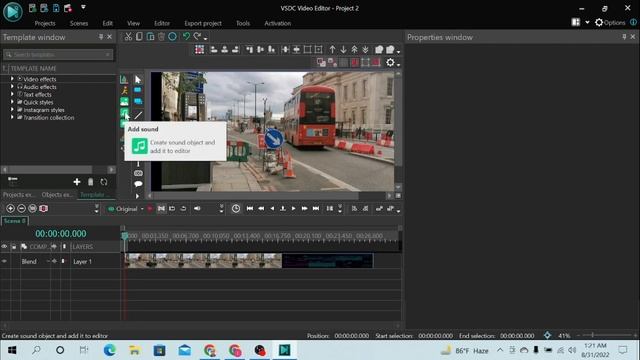Open the Original preview quality dropdown
This screenshot has height=360, width=640.
point(142,209)
